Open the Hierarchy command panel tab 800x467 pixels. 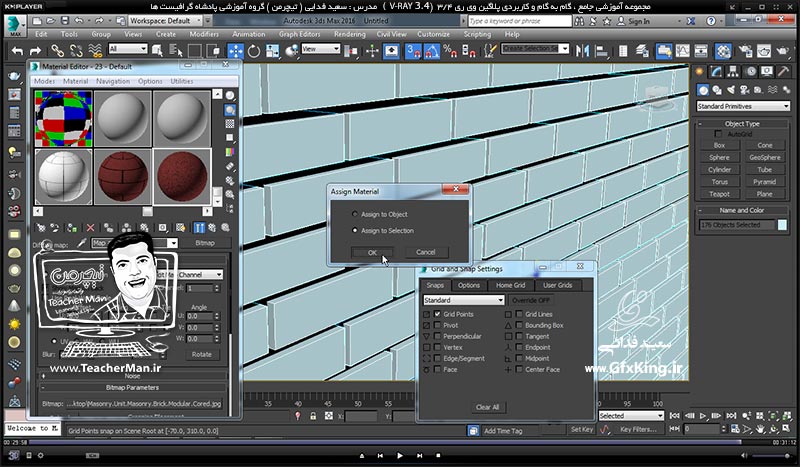(x=734, y=71)
